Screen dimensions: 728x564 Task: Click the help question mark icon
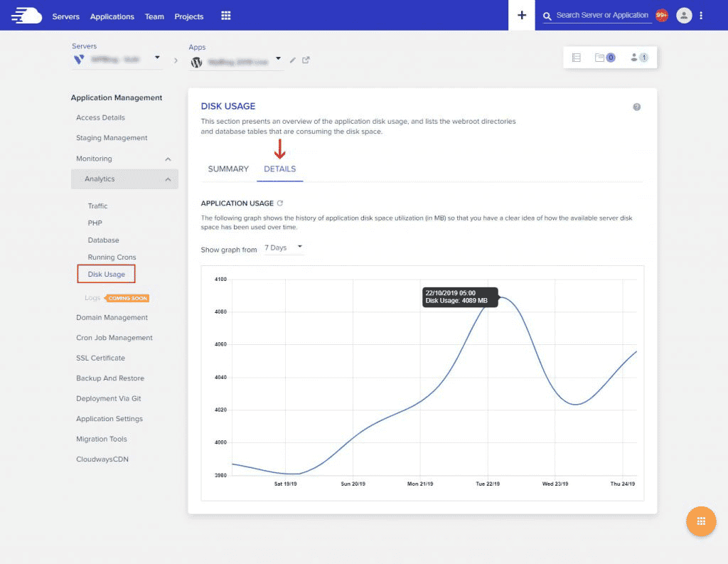pyautogui.click(x=636, y=107)
